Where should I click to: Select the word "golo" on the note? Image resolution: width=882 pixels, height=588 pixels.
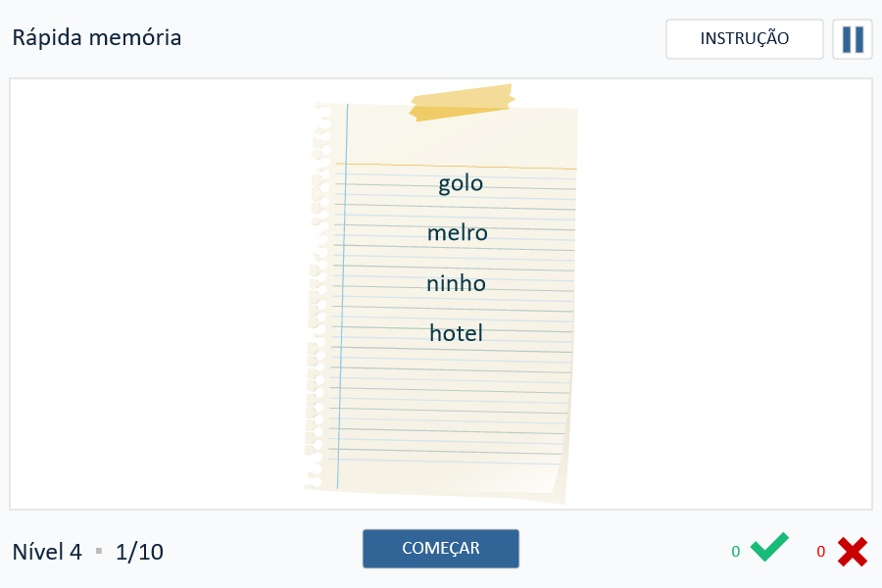tap(461, 183)
